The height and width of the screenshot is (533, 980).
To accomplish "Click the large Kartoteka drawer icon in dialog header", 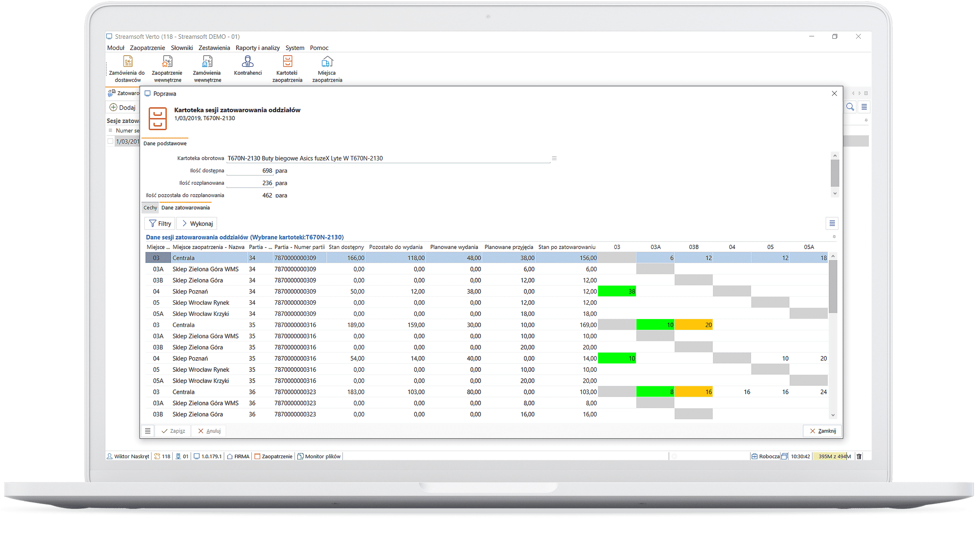I will click(158, 118).
